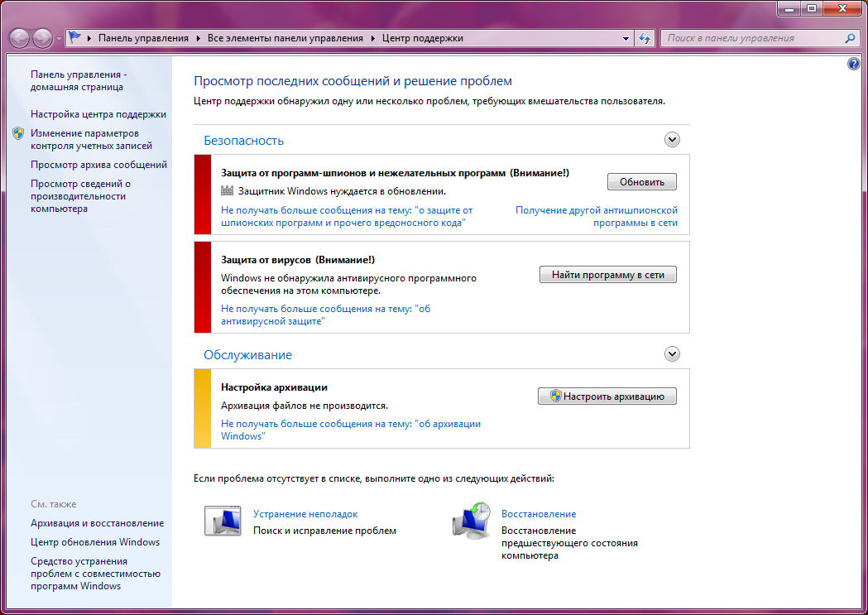The height and width of the screenshot is (615, 868).
Task: Click the back navigation arrow button
Action: 19,38
